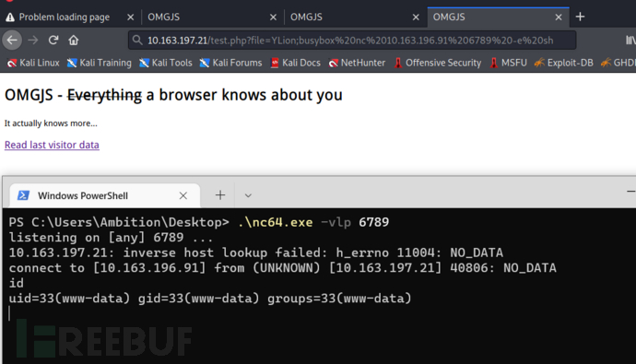Click the 'connect to [10.163.196.91]' line
The width and height of the screenshot is (636, 364).
click(x=282, y=268)
